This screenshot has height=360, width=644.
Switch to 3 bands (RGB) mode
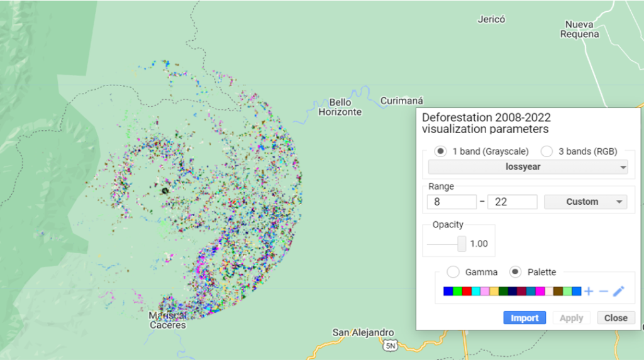(547, 151)
